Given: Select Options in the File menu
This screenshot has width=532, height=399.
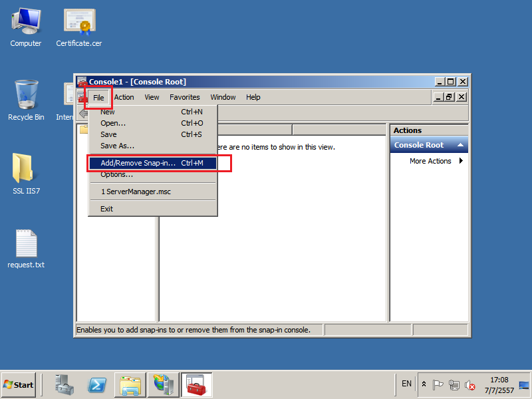Looking at the screenshot, I should 116,175.
